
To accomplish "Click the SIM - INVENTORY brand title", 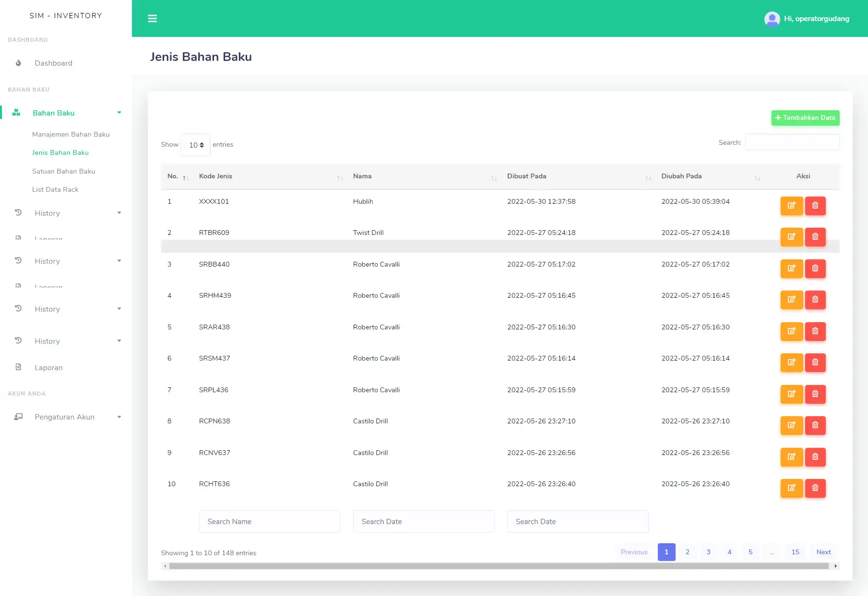I will (66, 16).
